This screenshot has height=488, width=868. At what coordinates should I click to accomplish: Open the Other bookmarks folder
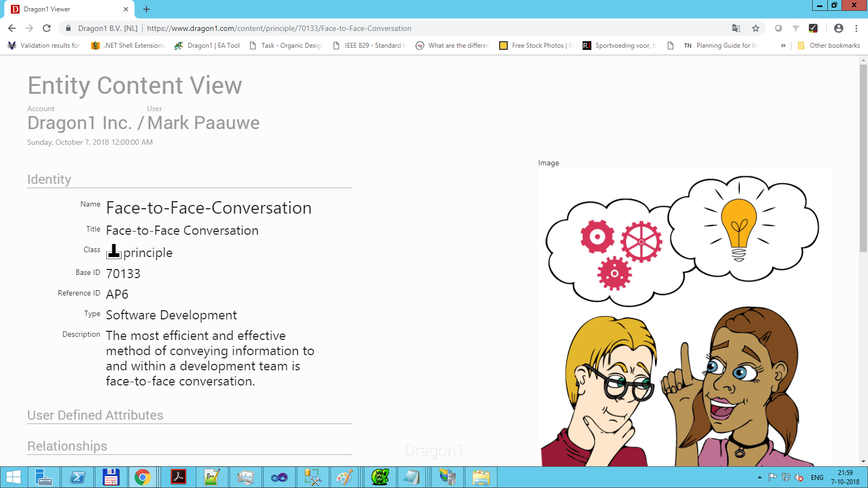tap(829, 46)
